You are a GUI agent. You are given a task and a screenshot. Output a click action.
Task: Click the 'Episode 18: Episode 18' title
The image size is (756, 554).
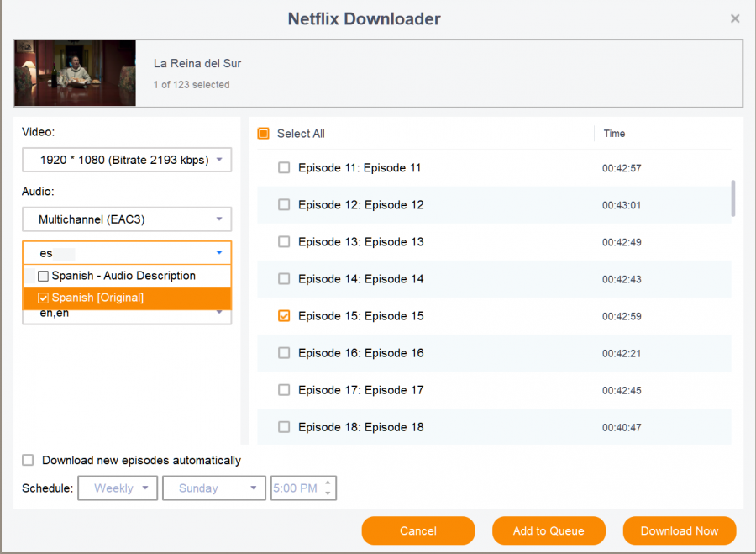(x=361, y=427)
